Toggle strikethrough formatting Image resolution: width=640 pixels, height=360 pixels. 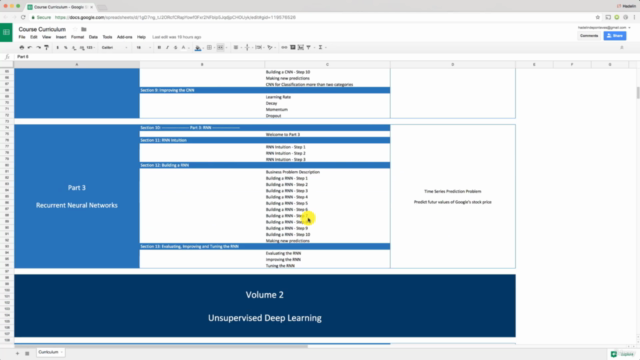[176, 47]
